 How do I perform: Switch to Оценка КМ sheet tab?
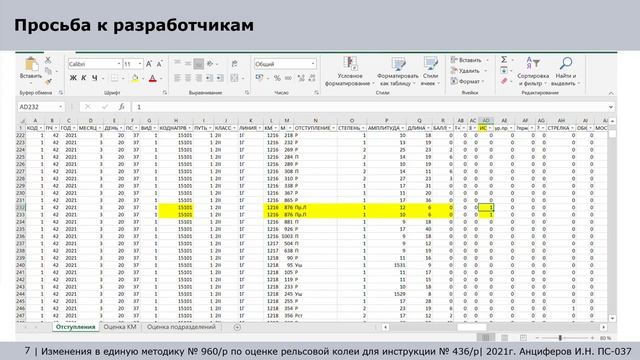click(x=120, y=327)
